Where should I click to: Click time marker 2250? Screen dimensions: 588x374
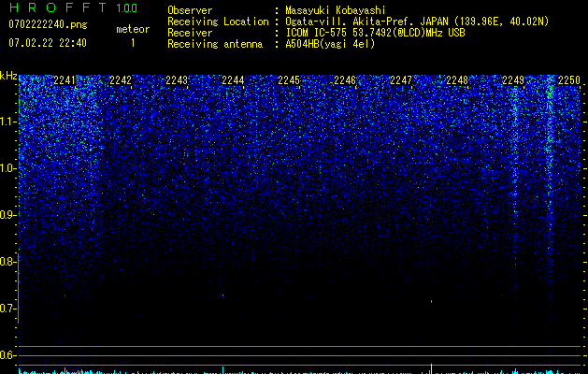[x=569, y=80]
